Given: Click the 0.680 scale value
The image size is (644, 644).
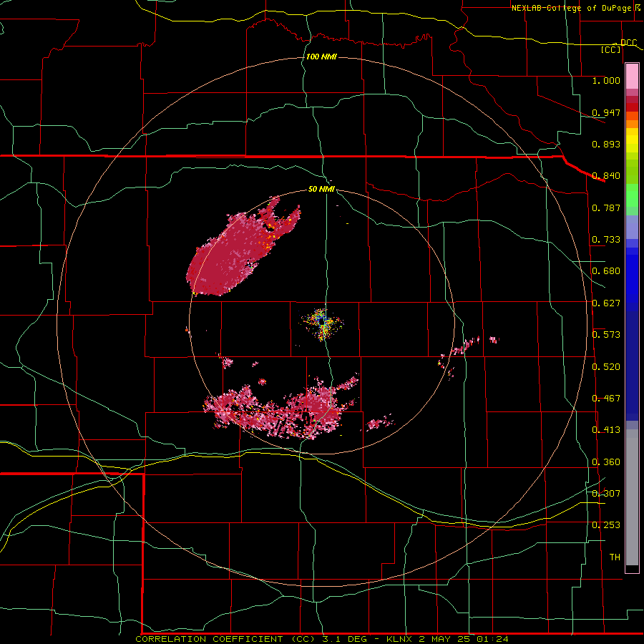Looking at the screenshot, I should pyautogui.click(x=606, y=270).
